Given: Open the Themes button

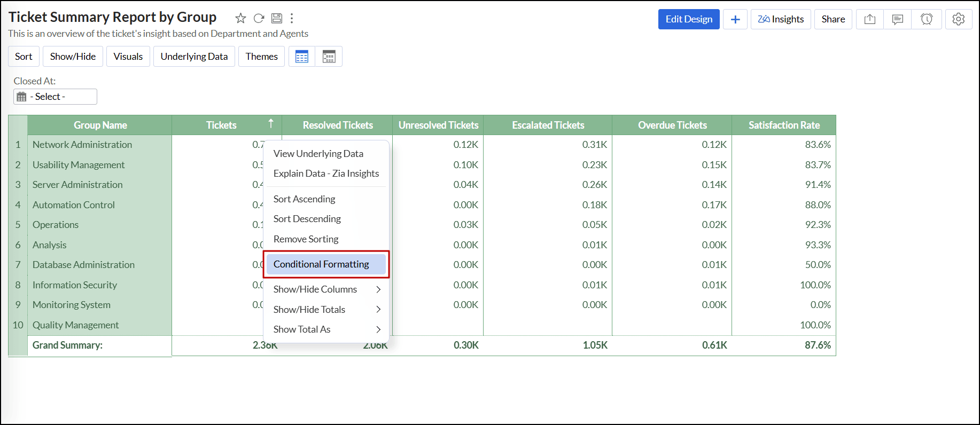Looking at the screenshot, I should [261, 57].
